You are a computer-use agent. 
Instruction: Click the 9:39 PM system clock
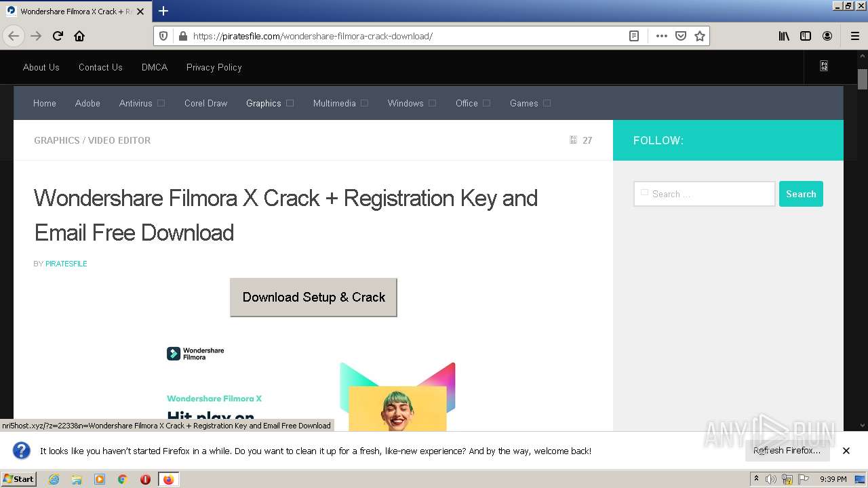pos(833,479)
